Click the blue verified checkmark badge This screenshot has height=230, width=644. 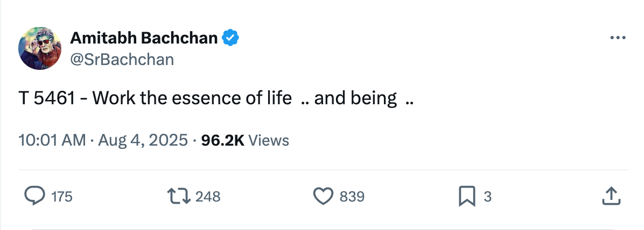(232, 38)
